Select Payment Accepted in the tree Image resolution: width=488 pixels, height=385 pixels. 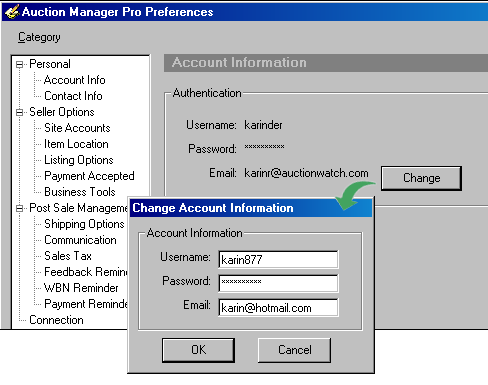pos(89,176)
